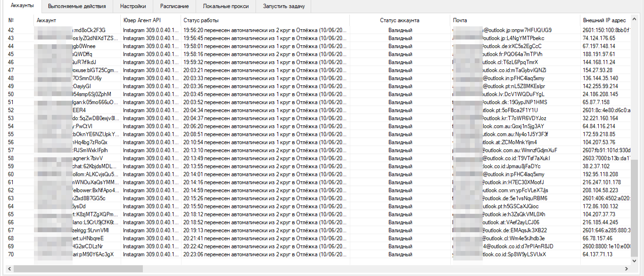Select the row with IP 74.124.176.65
Viewport: 644px width, 276px height.
coord(599,38)
